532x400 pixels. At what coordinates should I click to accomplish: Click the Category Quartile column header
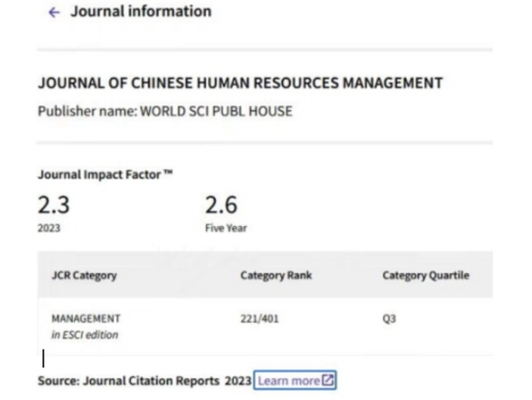(426, 275)
